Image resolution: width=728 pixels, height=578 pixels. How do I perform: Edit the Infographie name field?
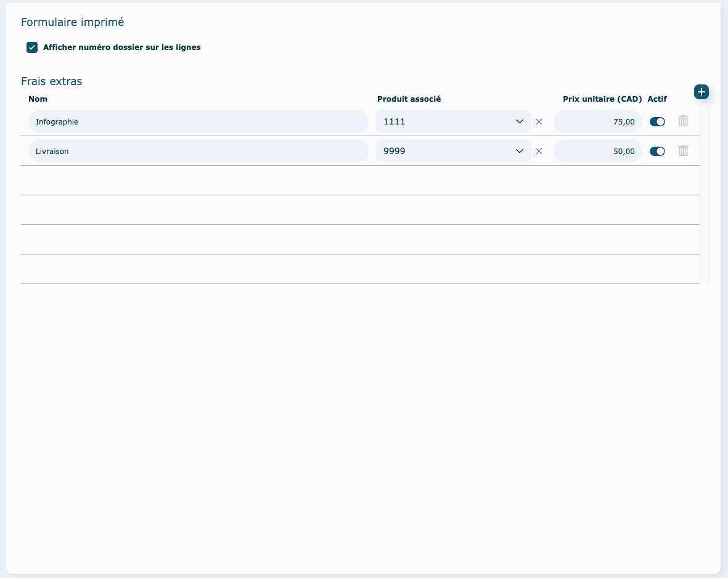(x=198, y=122)
